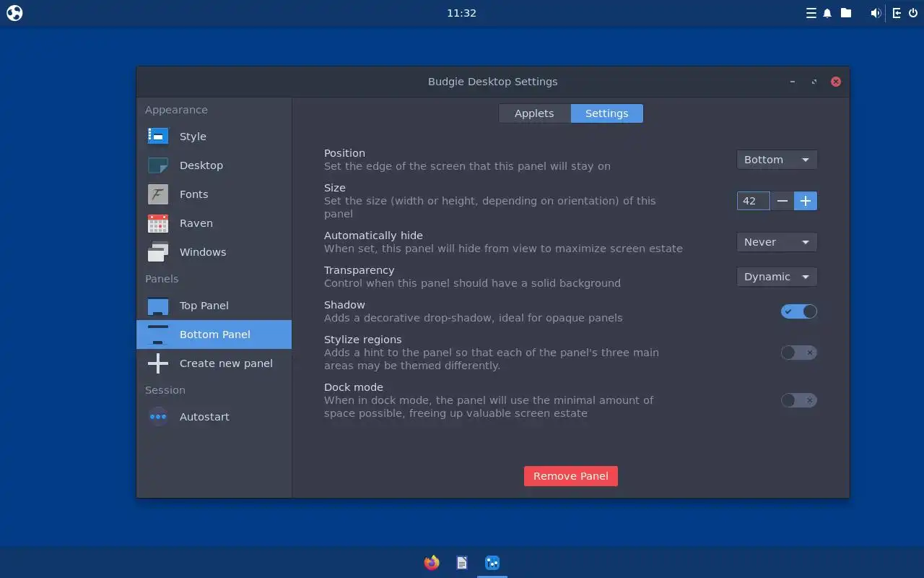This screenshot has width=924, height=578.
Task: Click the Size value field showing 42
Action: 753,201
